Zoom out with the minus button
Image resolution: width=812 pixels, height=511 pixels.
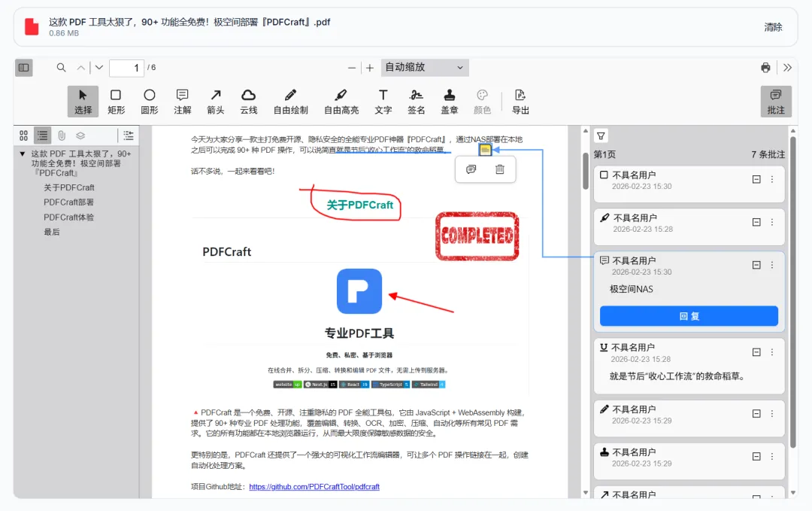352,68
